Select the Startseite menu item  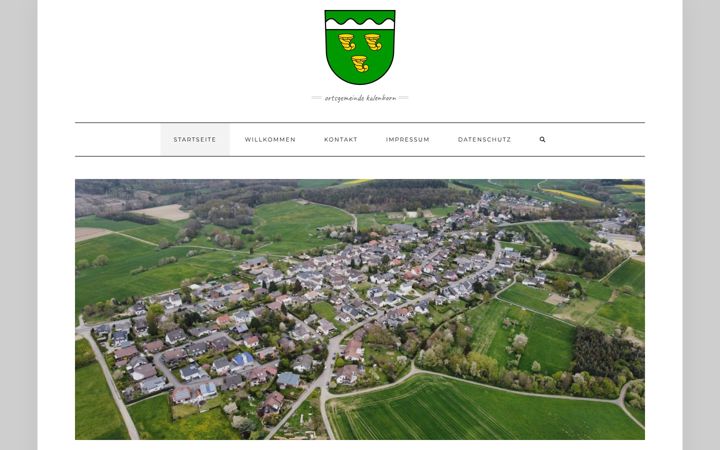195,140
